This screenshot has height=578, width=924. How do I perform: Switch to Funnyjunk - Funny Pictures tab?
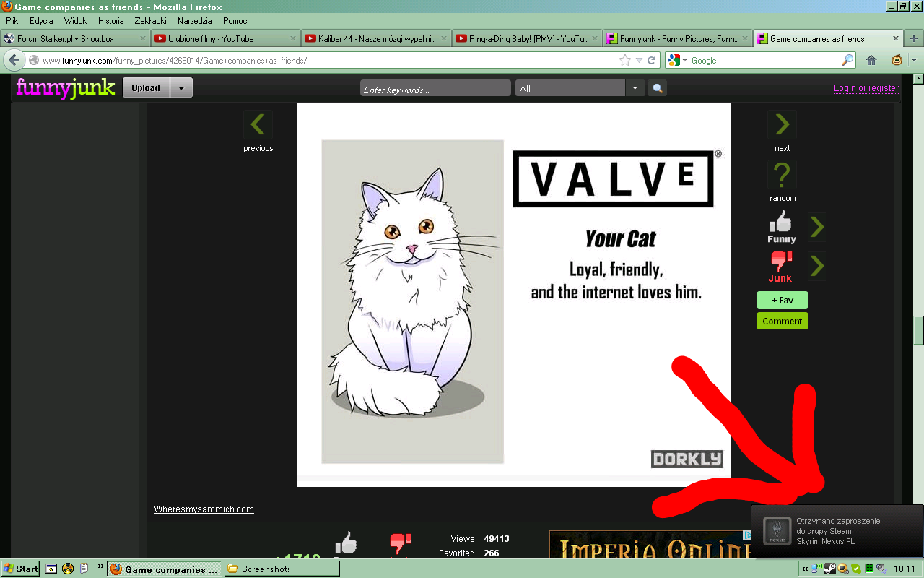[x=678, y=38]
